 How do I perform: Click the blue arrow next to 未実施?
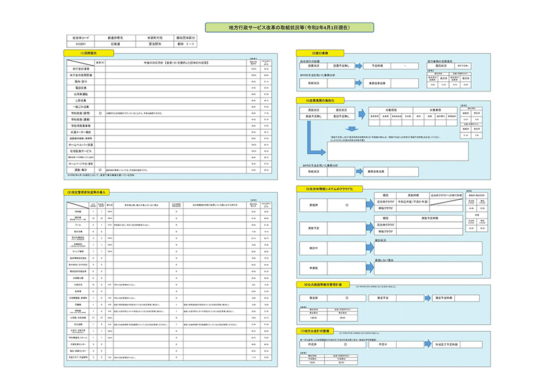[x=370, y=268]
